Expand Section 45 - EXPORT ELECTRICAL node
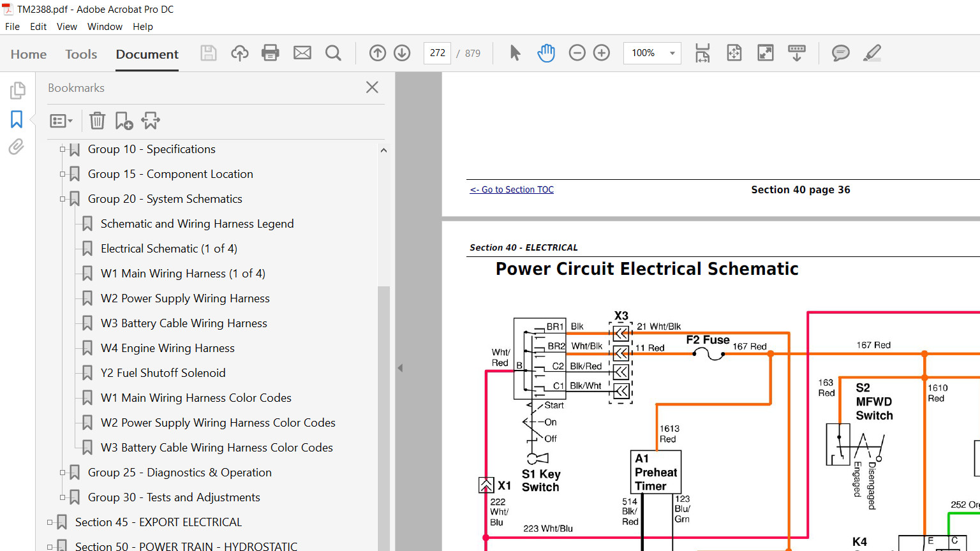This screenshot has width=980, height=551. [50, 522]
